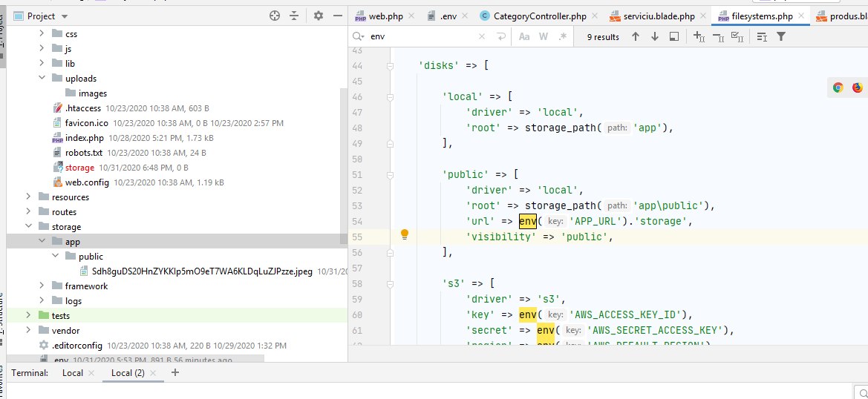Screen dimensions: 868x399
Task: Close the Local (2) terminal tab
Action: pyautogui.click(x=154, y=373)
